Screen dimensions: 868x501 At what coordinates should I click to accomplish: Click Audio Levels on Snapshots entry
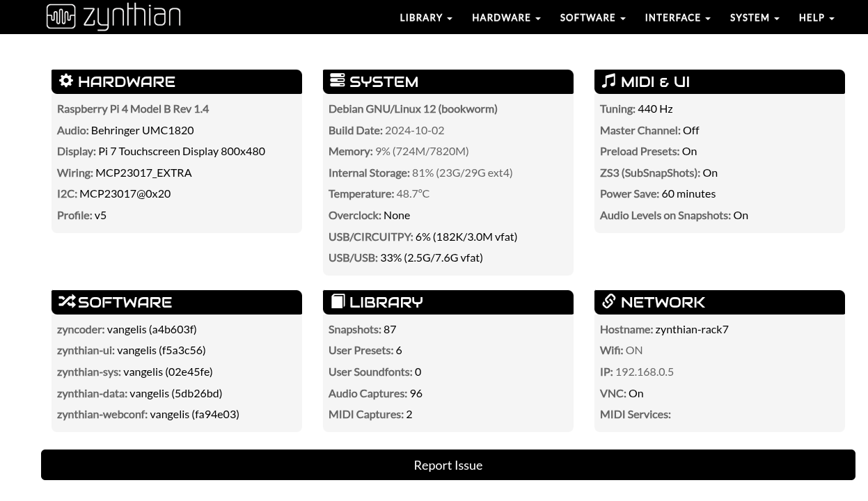pos(674,215)
